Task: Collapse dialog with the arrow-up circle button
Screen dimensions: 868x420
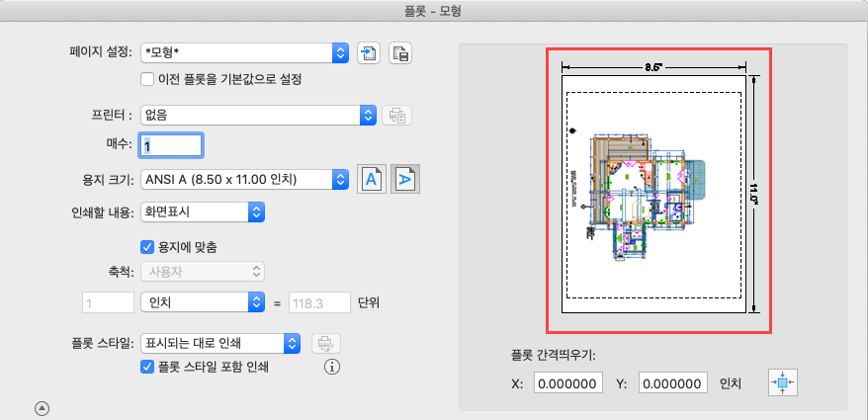Action: [x=43, y=409]
